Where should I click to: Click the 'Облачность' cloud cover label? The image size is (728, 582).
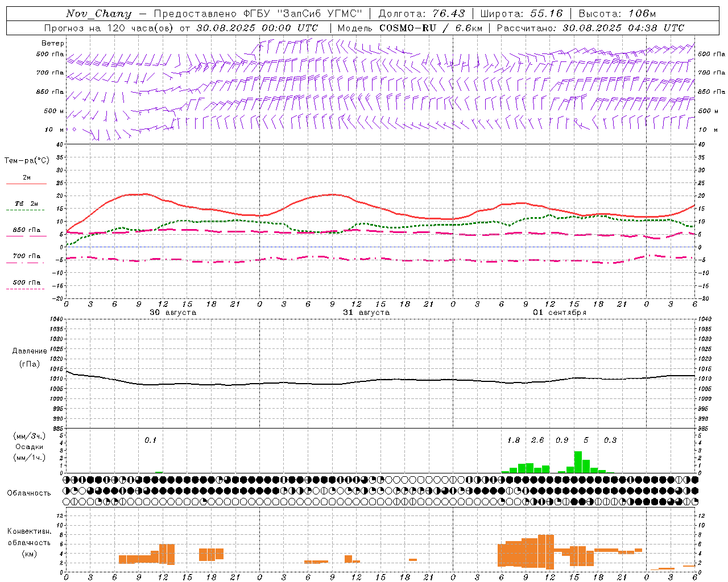29,493
